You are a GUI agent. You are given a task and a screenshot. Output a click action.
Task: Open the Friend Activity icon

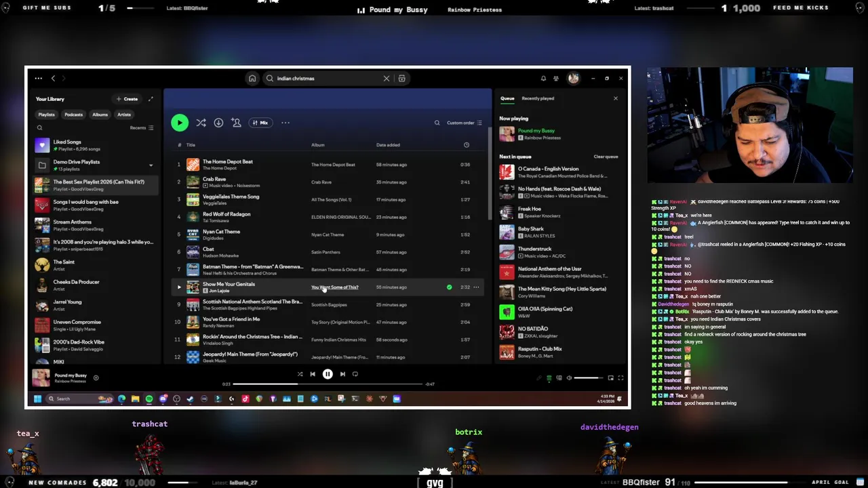click(556, 79)
